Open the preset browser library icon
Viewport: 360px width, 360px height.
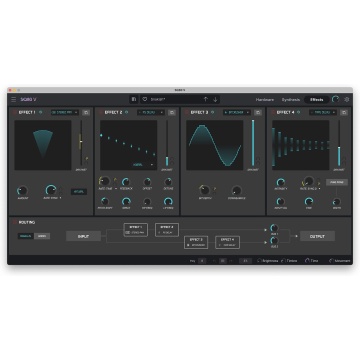134,99
